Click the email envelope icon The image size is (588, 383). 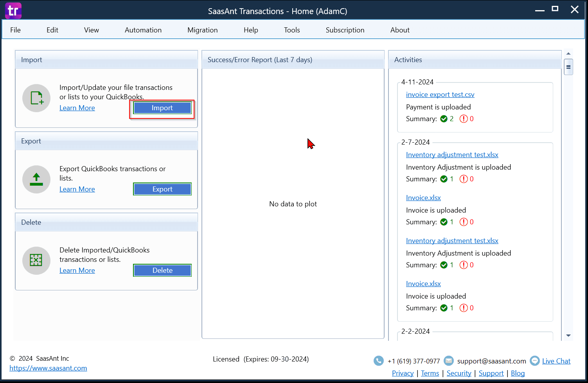click(x=449, y=361)
